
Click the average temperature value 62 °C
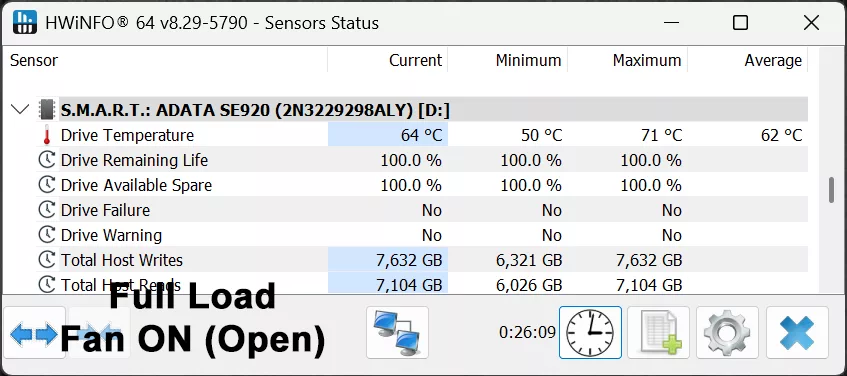(x=782, y=135)
